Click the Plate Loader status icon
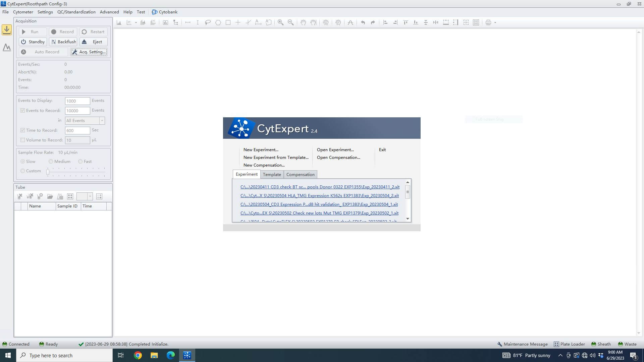The width and height of the screenshot is (644, 362). [556, 344]
